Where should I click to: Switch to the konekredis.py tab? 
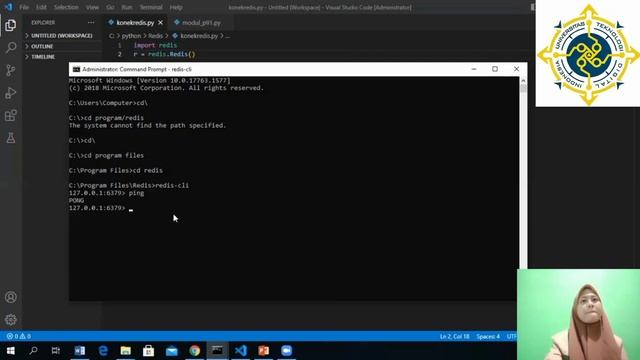[x=136, y=22]
